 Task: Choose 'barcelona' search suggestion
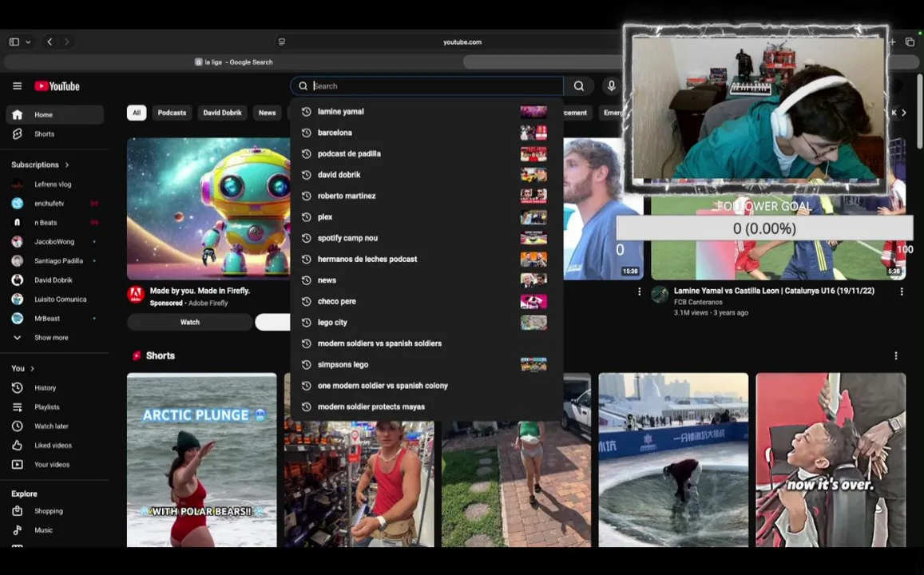tap(426, 133)
